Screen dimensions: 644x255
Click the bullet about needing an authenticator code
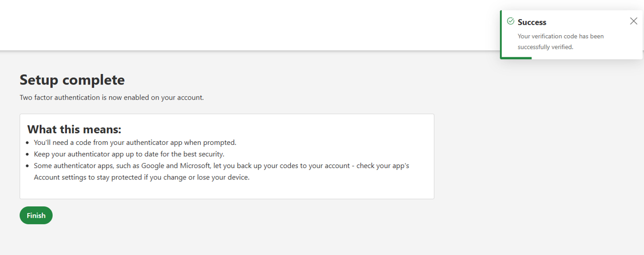point(135,142)
